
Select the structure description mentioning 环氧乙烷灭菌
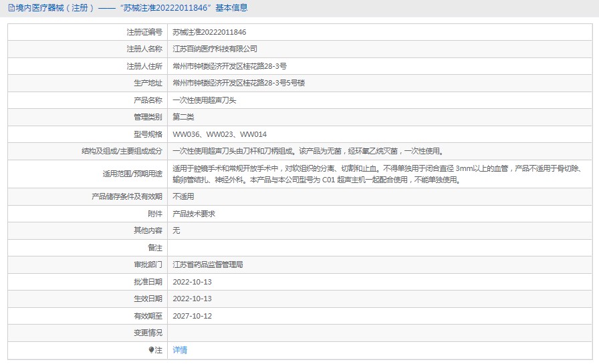point(309,151)
